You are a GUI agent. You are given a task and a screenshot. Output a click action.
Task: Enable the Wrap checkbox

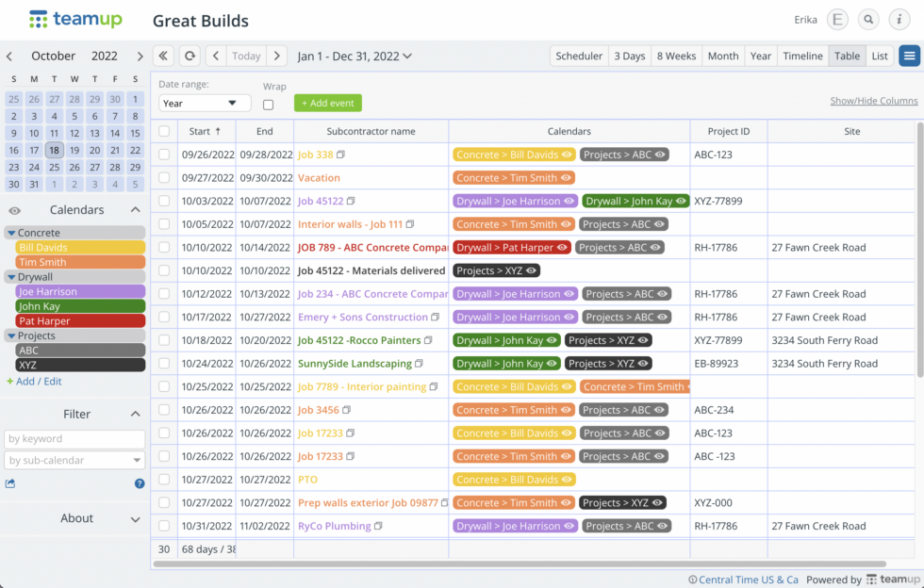(x=268, y=104)
